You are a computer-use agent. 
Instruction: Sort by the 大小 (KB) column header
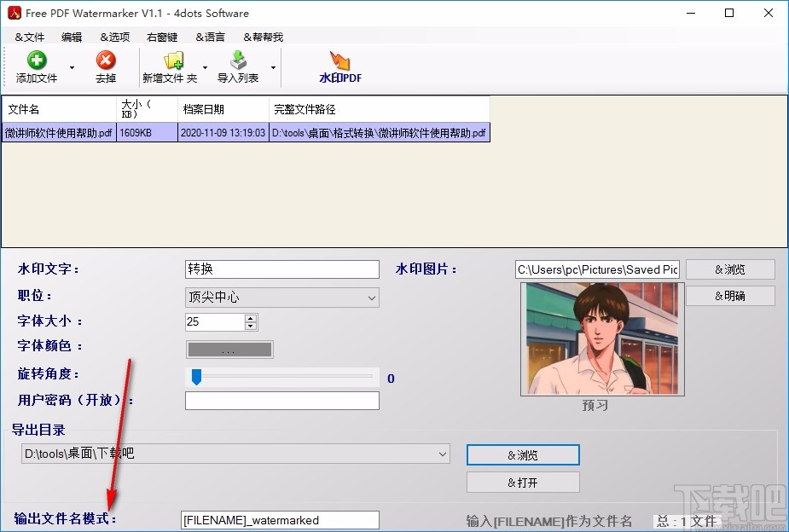click(147, 109)
